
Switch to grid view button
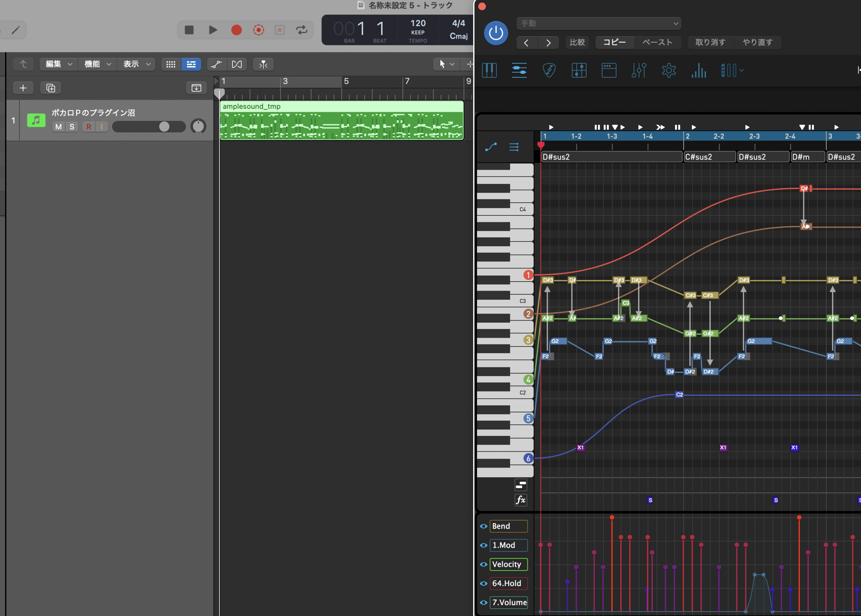(171, 65)
